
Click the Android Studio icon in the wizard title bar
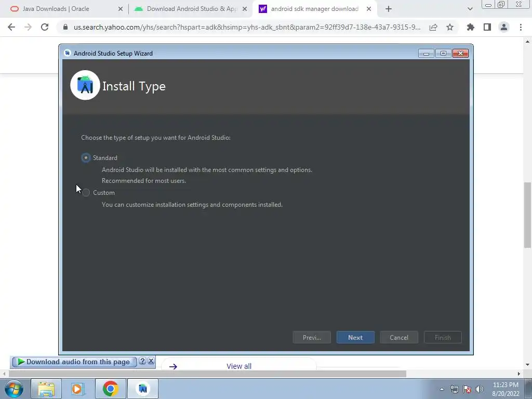[68, 54]
